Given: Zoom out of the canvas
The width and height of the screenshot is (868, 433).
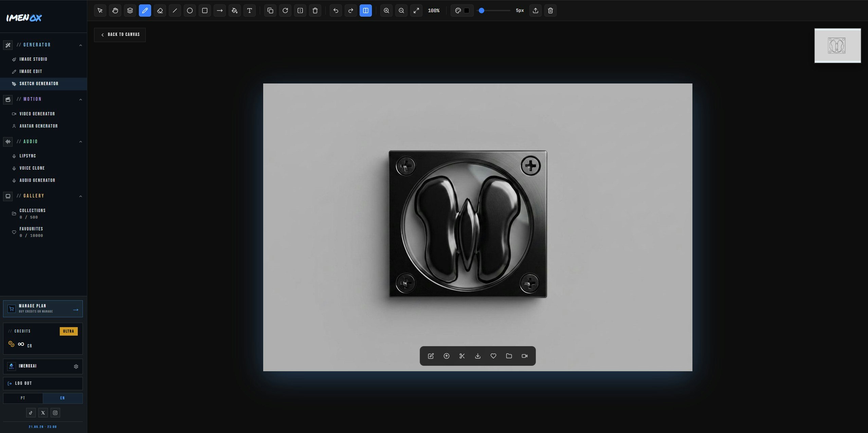Looking at the screenshot, I should (x=401, y=11).
